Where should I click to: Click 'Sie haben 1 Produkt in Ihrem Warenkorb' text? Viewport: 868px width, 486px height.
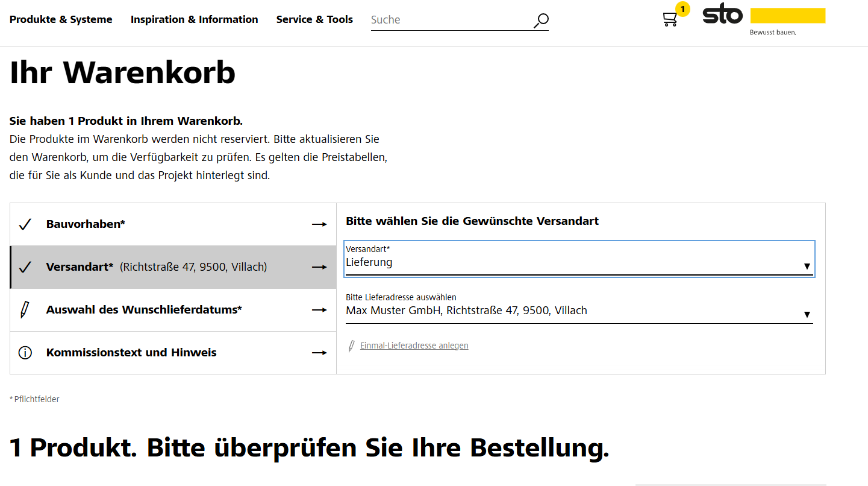(x=126, y=121)
